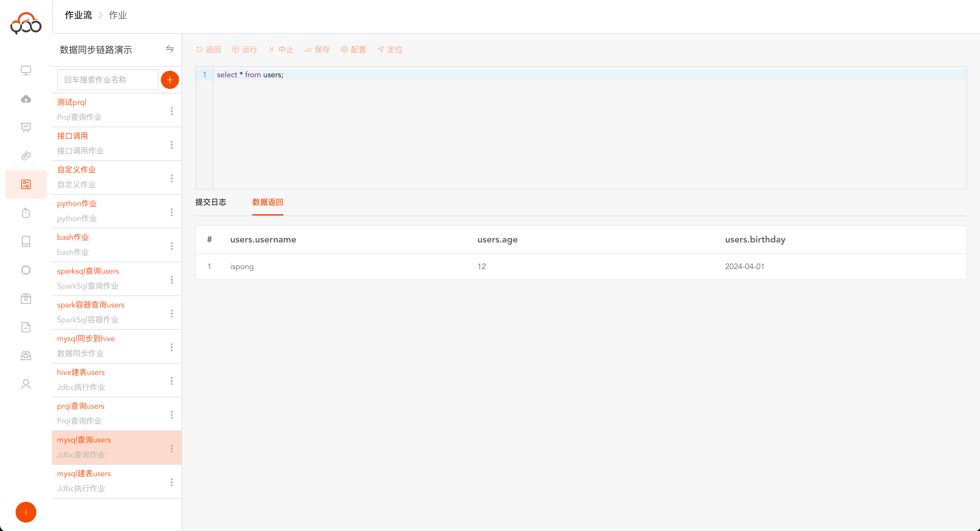
Task: Click the 保存 save button
Action: [x=317, y=49]
